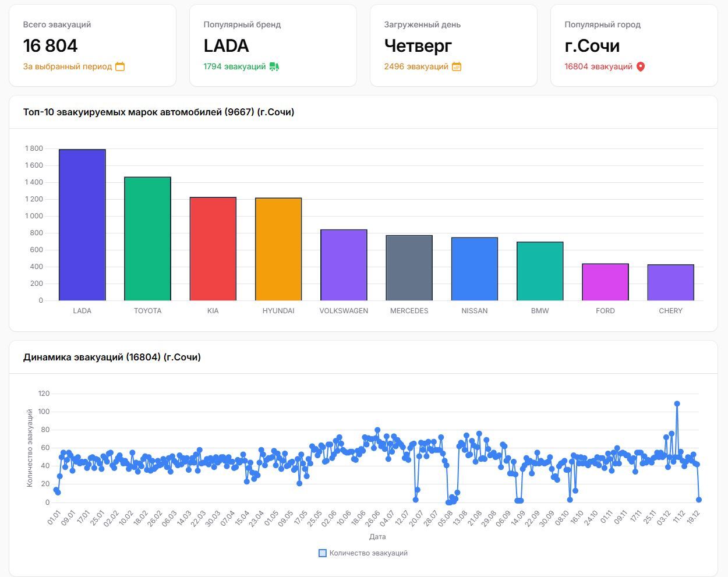Select the green TOYOTA bar

click(x=147, y=239)
